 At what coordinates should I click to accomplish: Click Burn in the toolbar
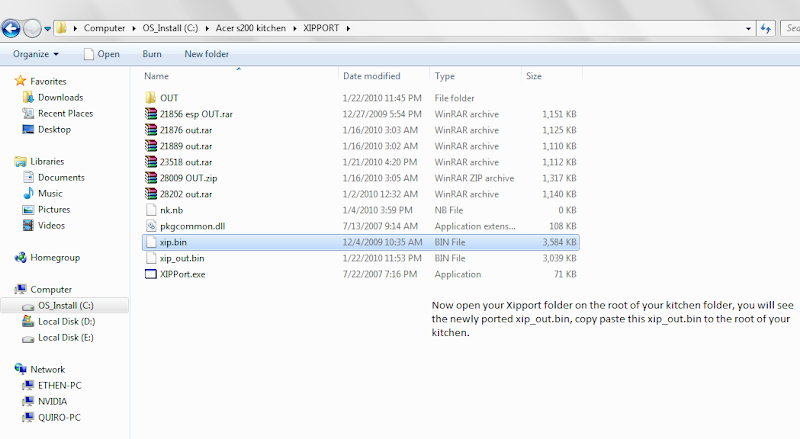point(152,54)
